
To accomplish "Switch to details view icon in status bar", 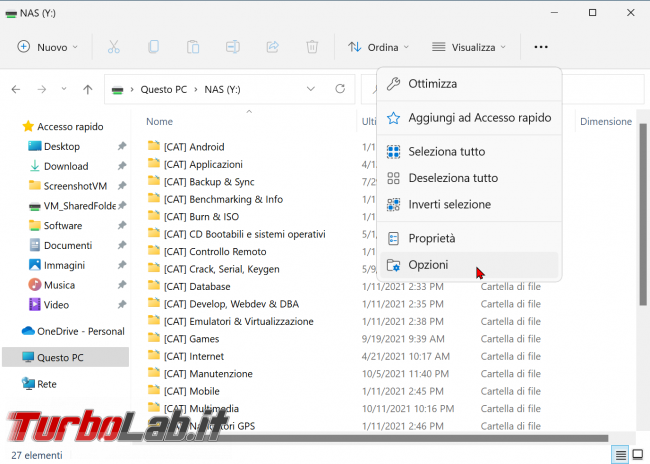I will [621, 455].
